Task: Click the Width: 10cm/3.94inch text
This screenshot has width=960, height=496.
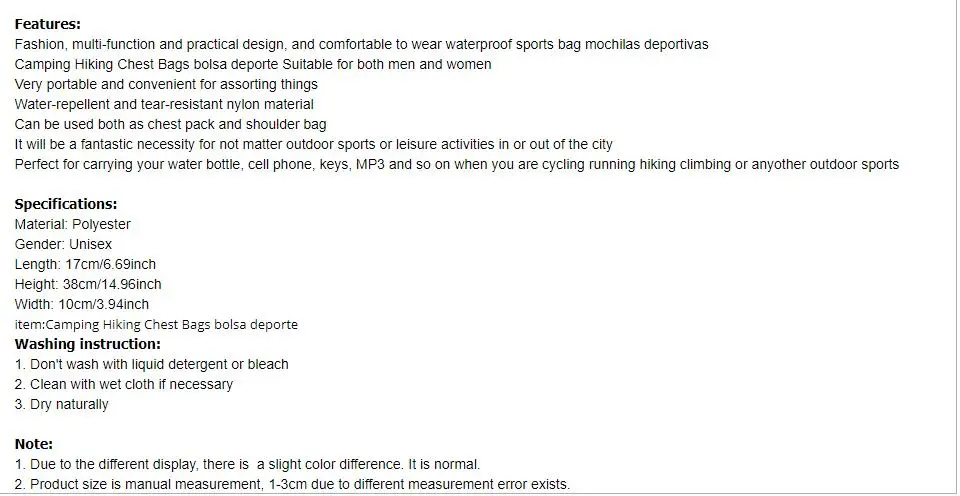Action: 81,304
